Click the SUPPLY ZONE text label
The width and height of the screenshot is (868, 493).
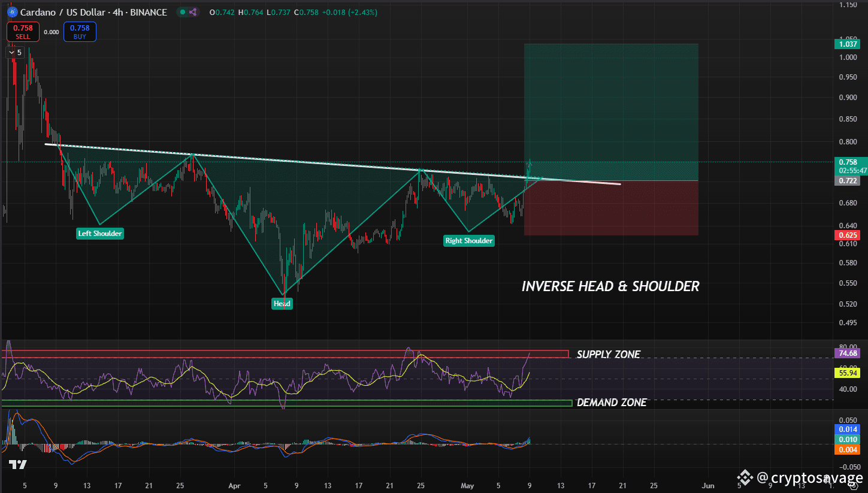click(x=608, y=355)
